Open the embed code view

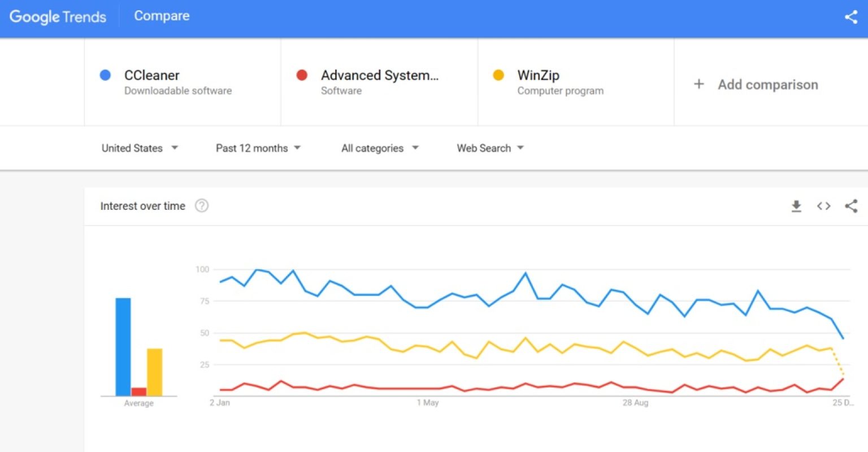click(x=823, y=206)
